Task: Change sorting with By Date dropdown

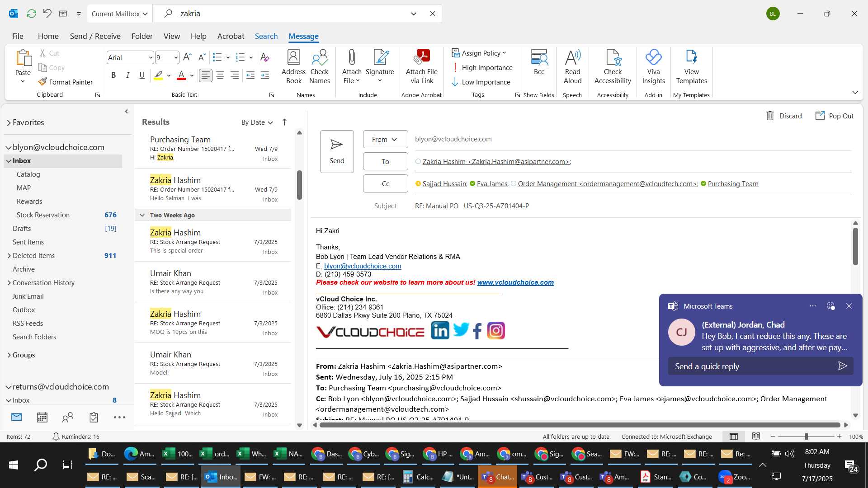Action: (257, 122)
